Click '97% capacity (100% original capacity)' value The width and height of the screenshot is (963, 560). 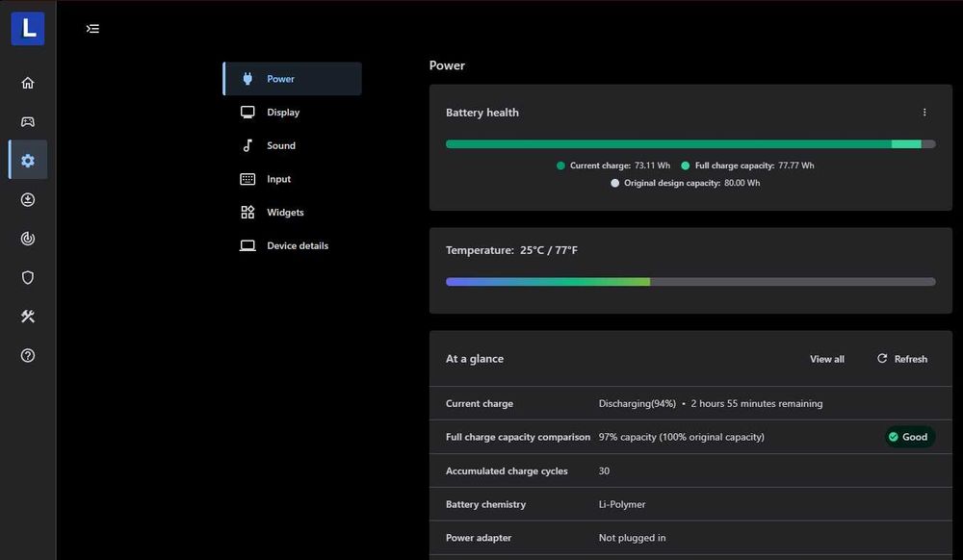(x=681, y=437)
